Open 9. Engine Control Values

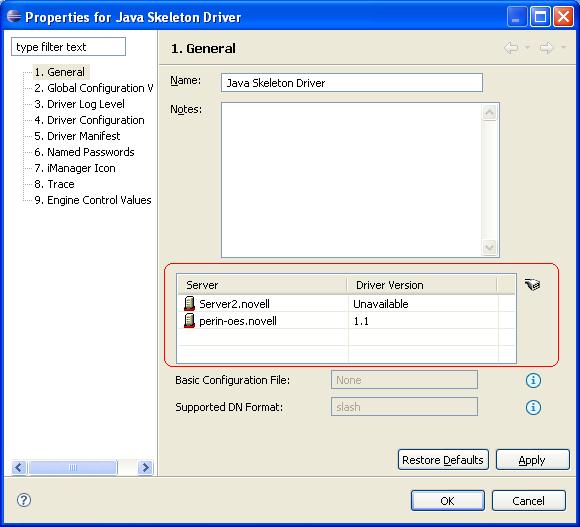93,200
